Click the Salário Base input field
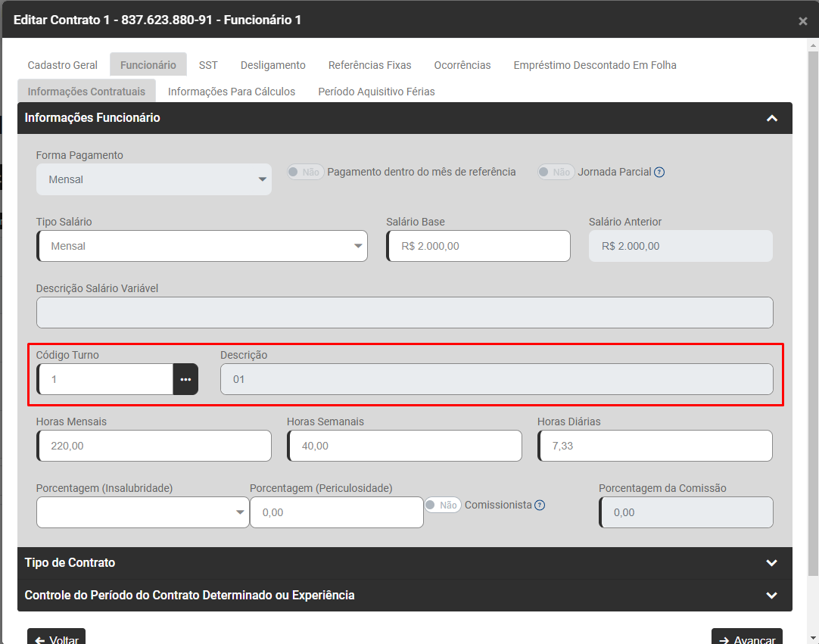The height and width of the screenshot is (644, 819). click(478, 246)
